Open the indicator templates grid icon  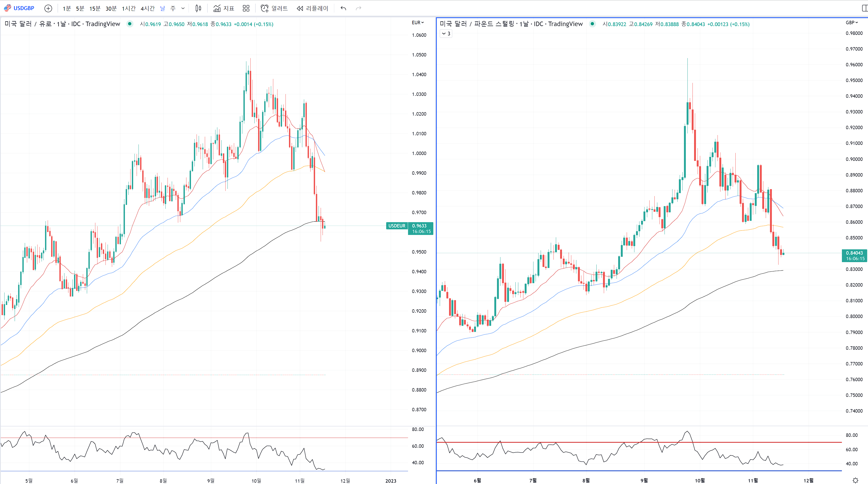[246, 9]
